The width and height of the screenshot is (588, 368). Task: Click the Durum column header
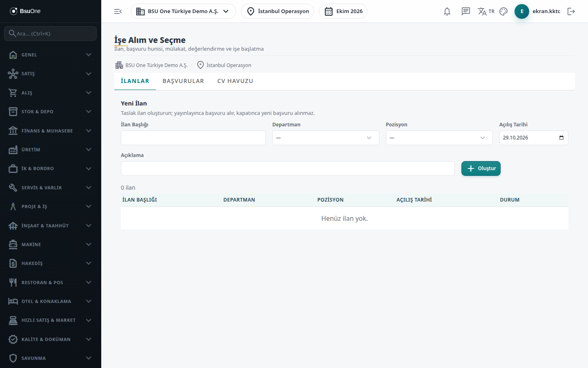coord(510,200)
